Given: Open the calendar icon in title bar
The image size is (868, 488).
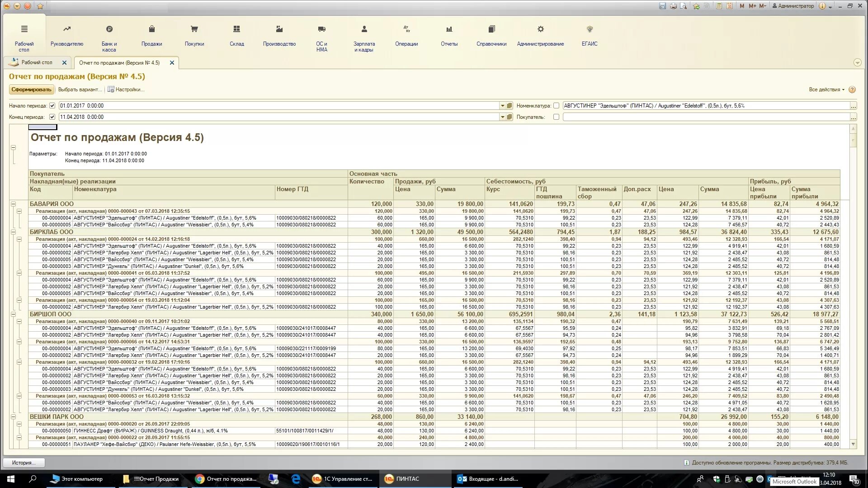Looking at the screenshot, I should [x=729, y=6].
